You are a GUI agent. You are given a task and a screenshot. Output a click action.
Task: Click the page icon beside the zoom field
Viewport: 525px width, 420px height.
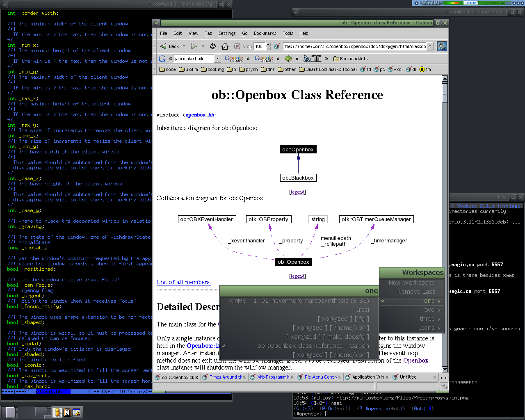pos(277,46)
